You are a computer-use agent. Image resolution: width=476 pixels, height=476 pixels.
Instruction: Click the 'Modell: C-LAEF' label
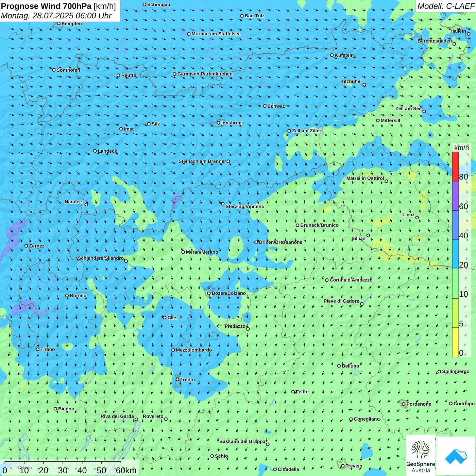[x=446, y=6]
